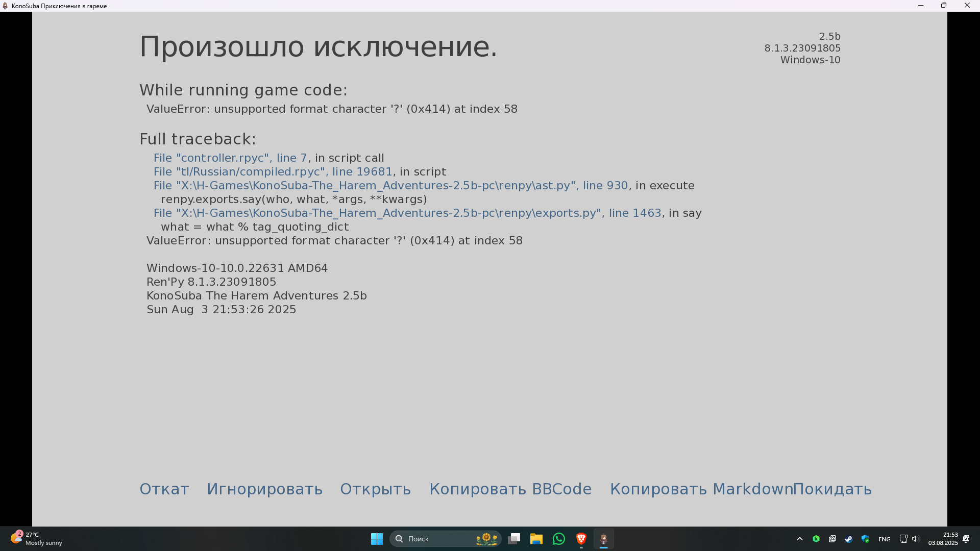Open the weather widget showing 27°C

pyautogui.click(x=36, y=539)
